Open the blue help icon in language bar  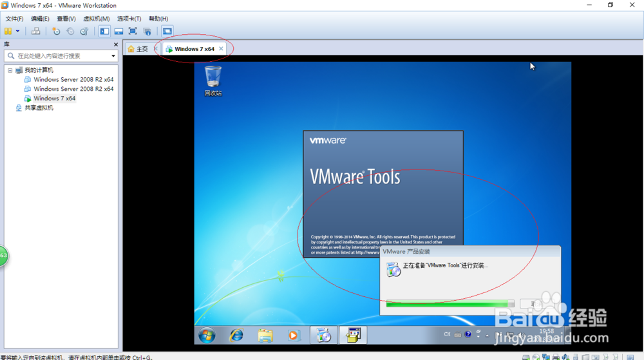tap(468, 334)
